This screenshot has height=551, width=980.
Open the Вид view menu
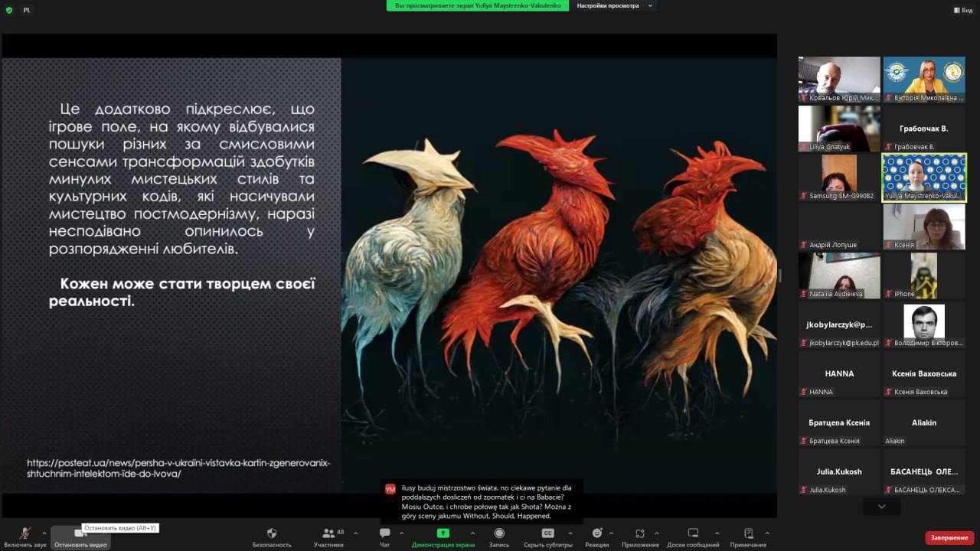[962, 10]
